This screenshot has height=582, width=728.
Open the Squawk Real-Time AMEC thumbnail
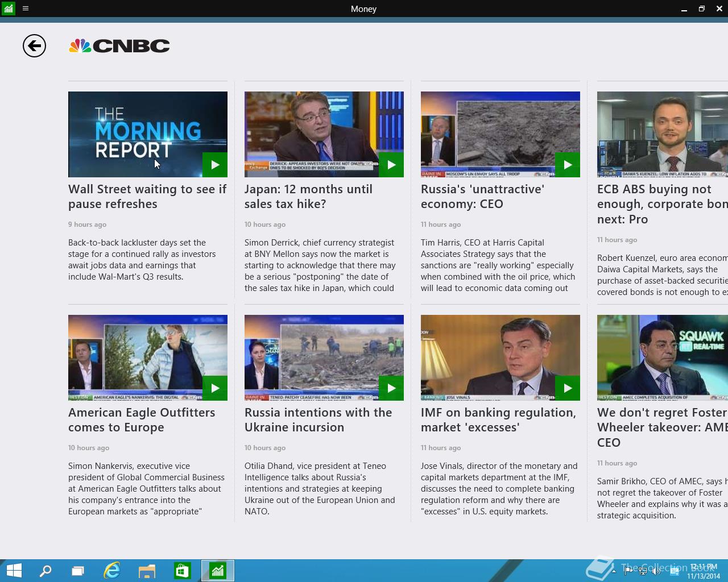(x=663, y=357)
